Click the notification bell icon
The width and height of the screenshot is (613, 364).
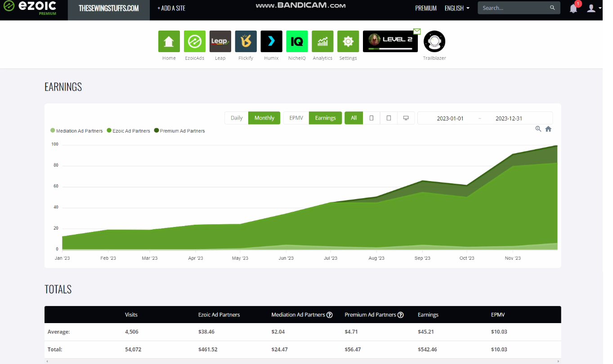(573, 8)
